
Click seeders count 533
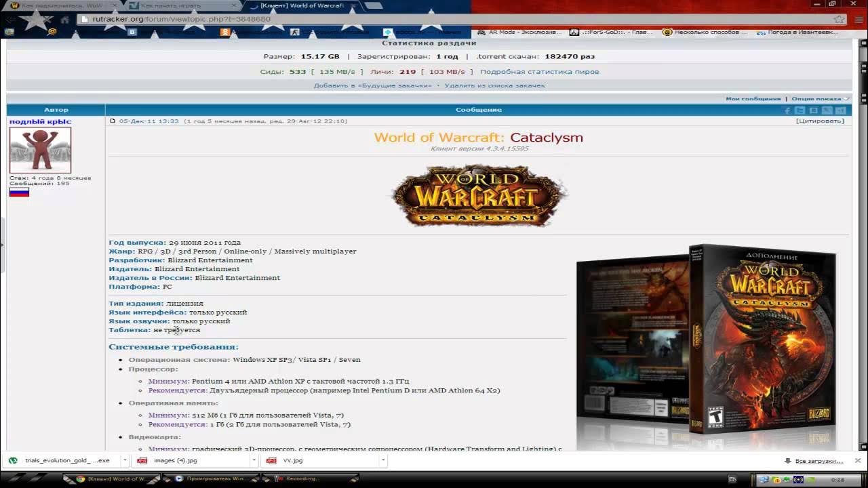pos(298,72)
